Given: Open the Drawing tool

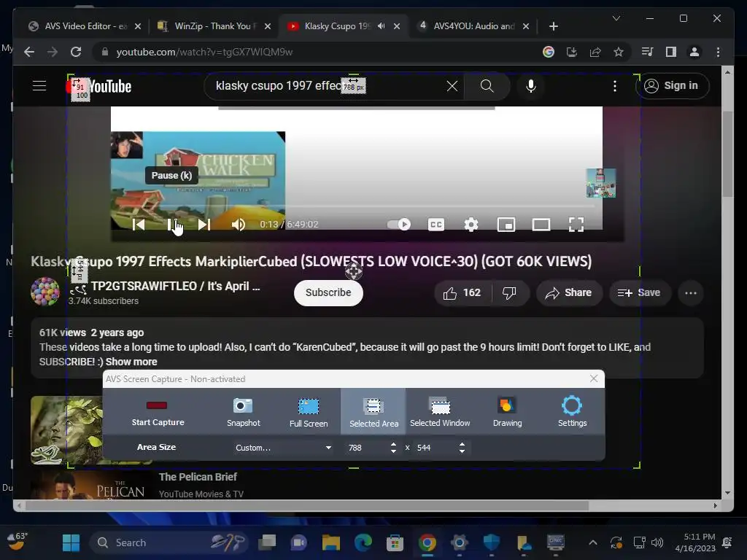Looking at the screenshot, I should pos(507,413).
